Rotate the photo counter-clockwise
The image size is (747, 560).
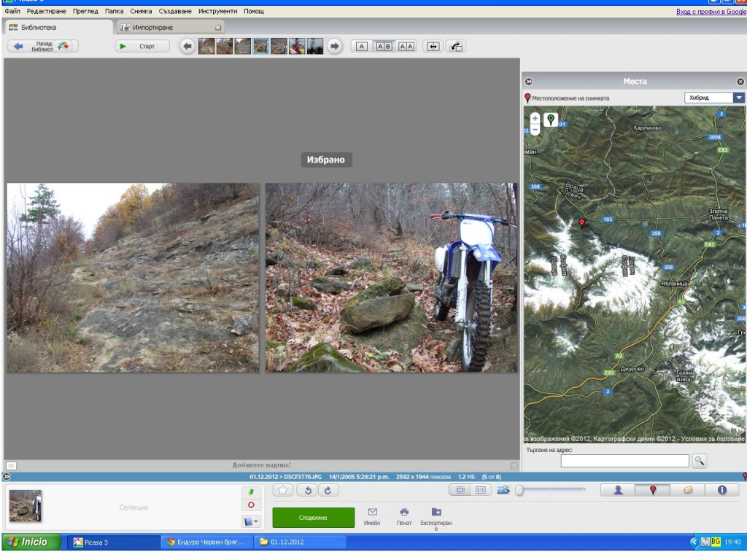pos(307,491)
